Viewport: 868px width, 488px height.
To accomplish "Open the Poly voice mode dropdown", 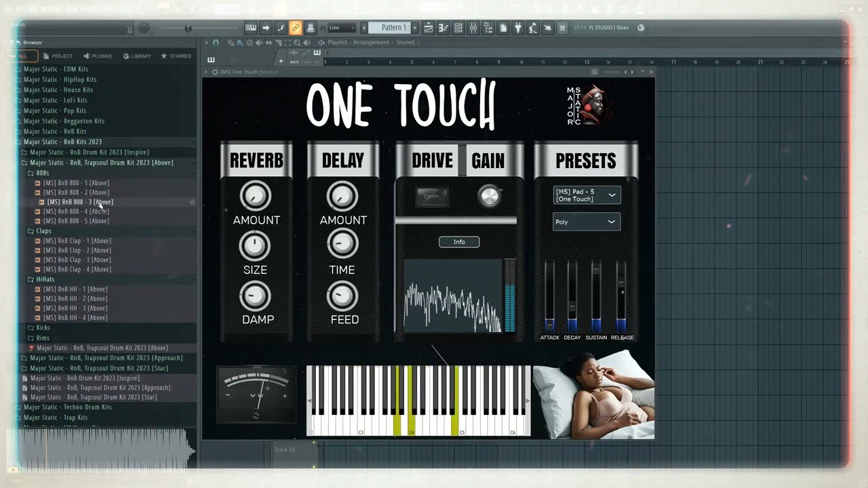I will [x=587, y=222].
